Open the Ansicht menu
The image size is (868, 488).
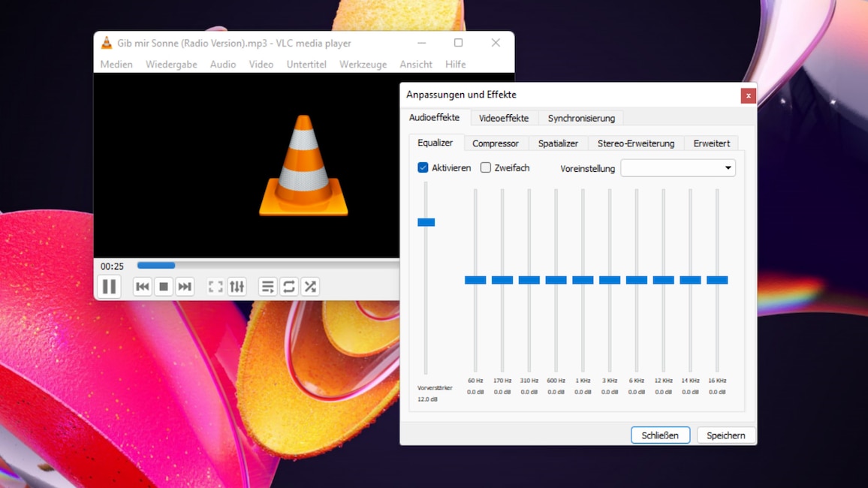point(416,64)
